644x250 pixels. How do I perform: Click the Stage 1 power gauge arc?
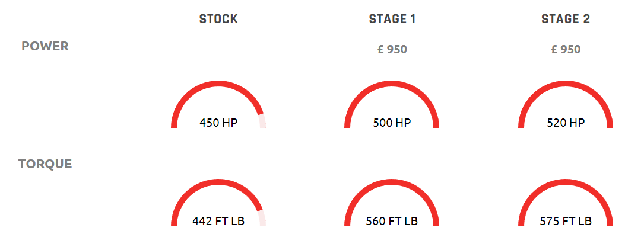coord(392,84)
